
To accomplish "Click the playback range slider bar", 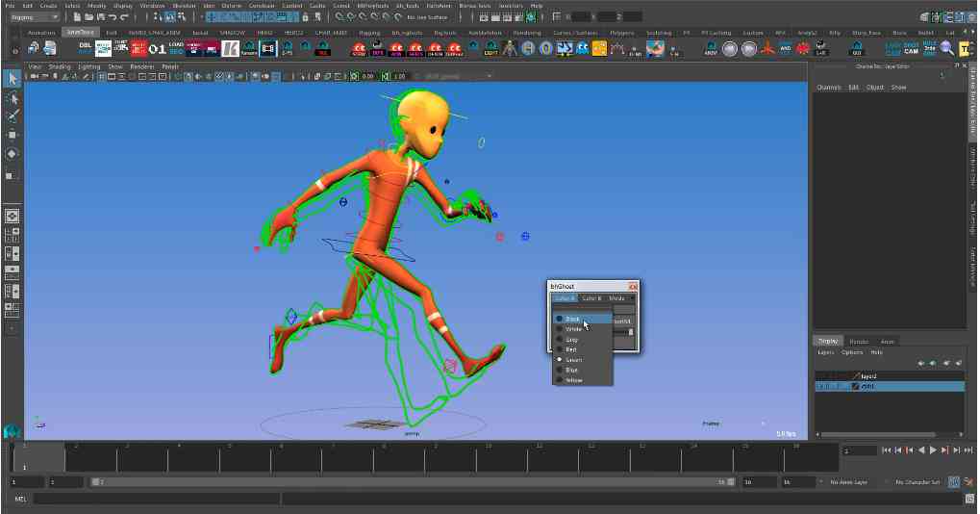I will pos(414,482).
